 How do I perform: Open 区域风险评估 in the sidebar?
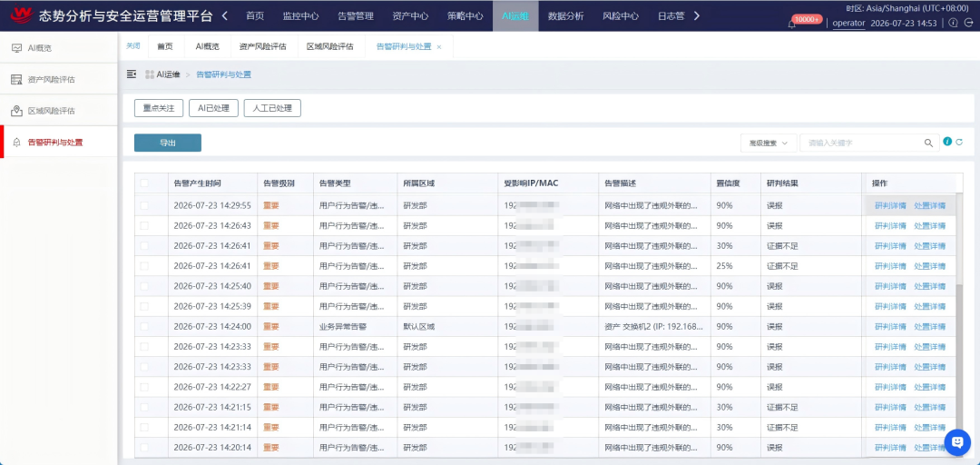coord(59,111)
